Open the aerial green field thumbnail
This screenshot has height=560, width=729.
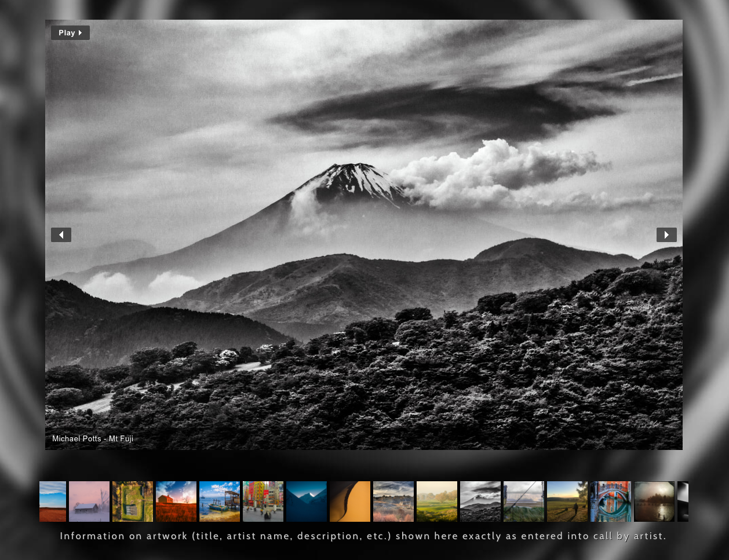pos(132,501)
